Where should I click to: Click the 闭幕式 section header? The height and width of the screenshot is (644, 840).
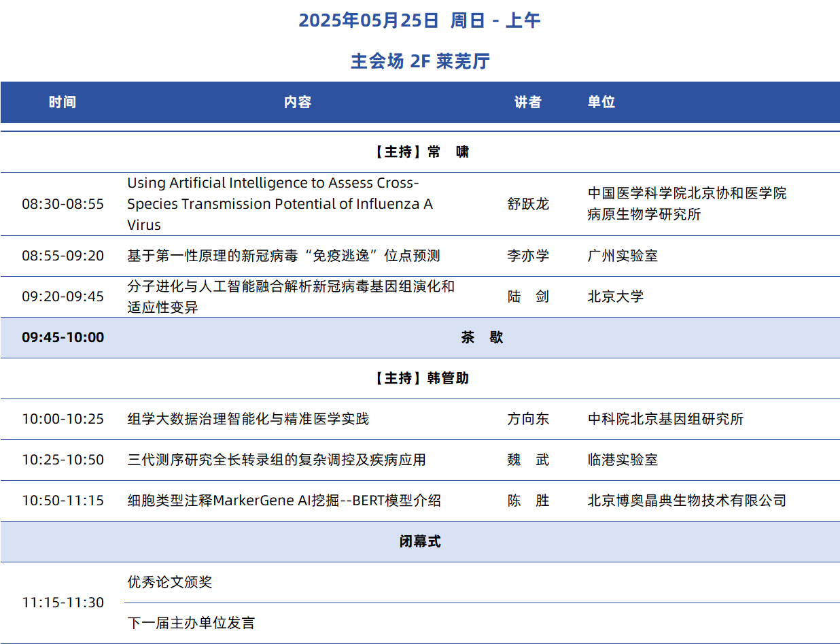(x=420, y=541)
